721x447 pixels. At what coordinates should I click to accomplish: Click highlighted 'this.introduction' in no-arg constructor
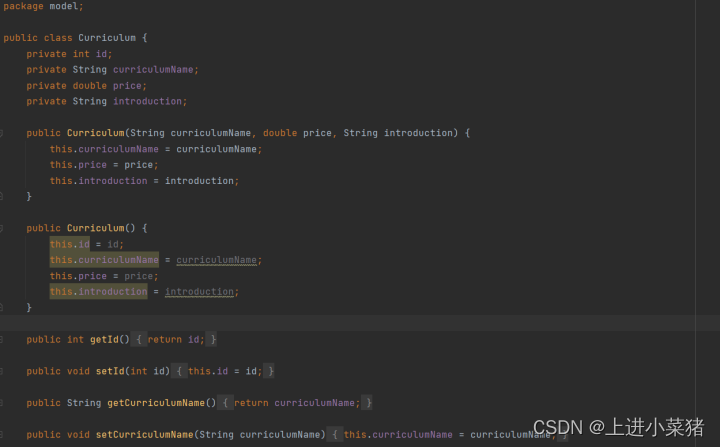point(98,292)
